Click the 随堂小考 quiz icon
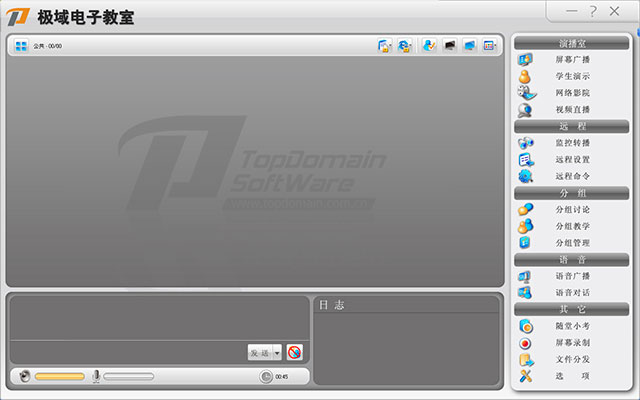Screen dimensions: 640x400 526,326
